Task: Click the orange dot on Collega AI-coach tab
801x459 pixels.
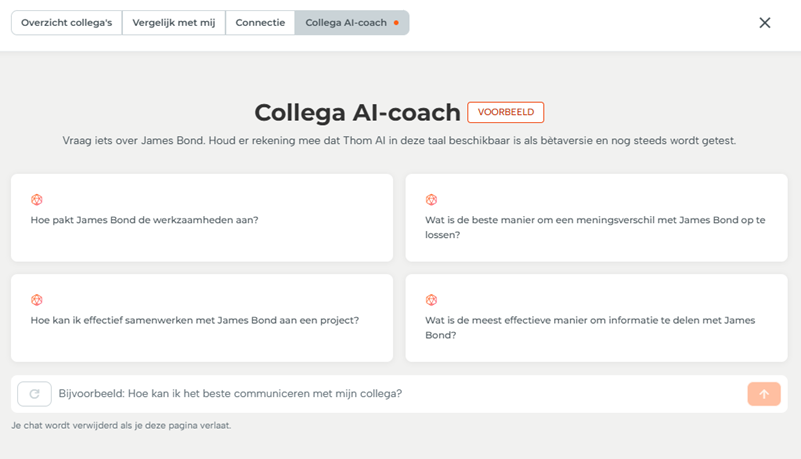Action: [397, 23]
